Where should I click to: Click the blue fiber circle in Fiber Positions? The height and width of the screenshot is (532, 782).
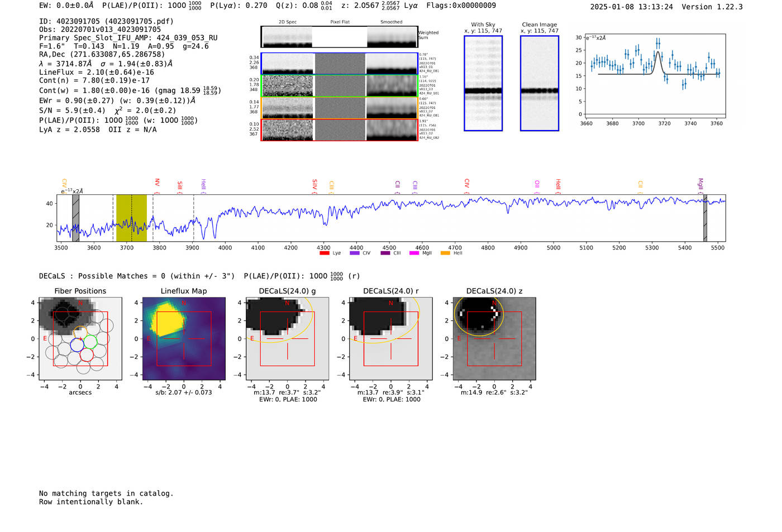[77, 345]
